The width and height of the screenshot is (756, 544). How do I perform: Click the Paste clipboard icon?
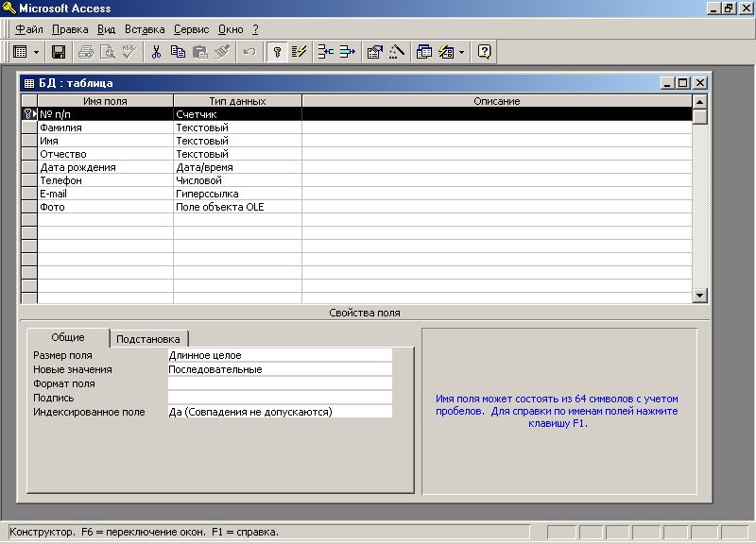coord(199,52)
